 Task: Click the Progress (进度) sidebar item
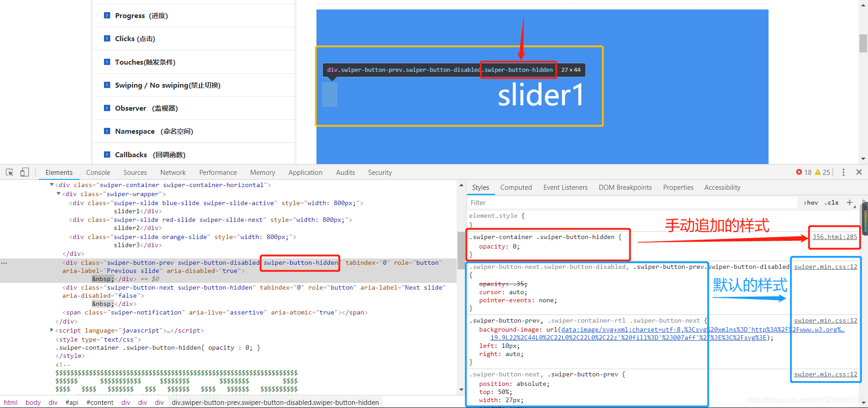[142, 15]
